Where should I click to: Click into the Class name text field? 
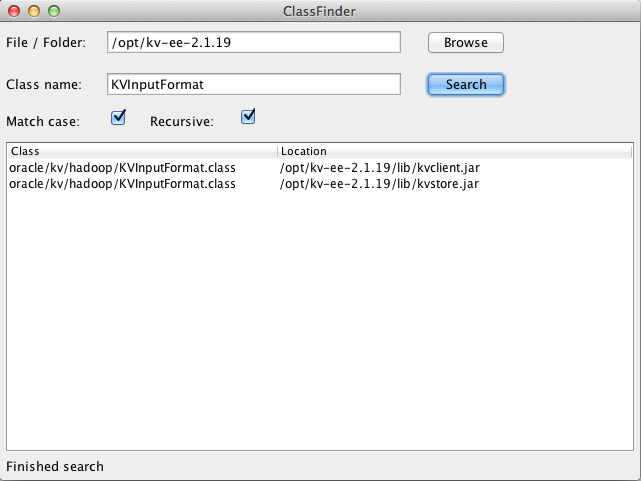pyautogui.click(x=253, y=84)
